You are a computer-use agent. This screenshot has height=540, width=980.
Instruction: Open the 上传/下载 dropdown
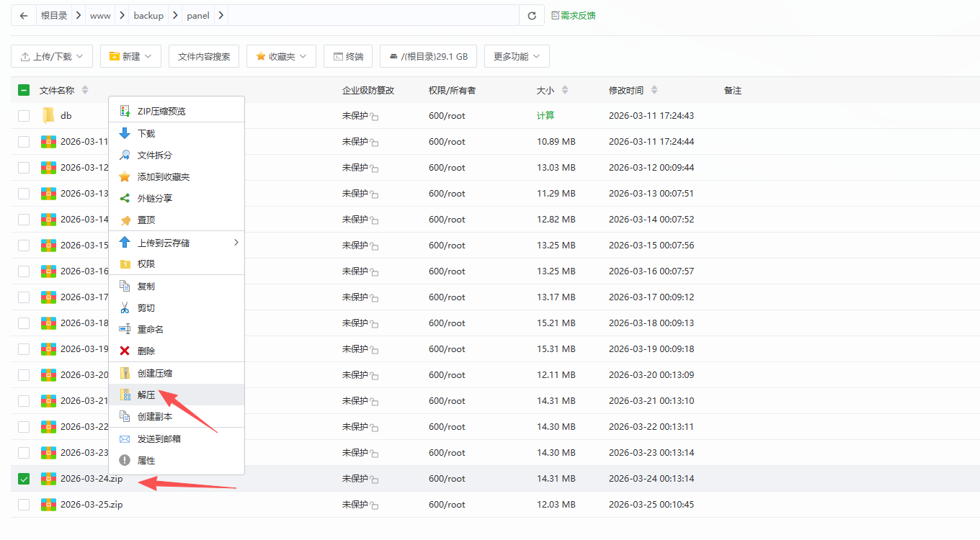point(51,55)
